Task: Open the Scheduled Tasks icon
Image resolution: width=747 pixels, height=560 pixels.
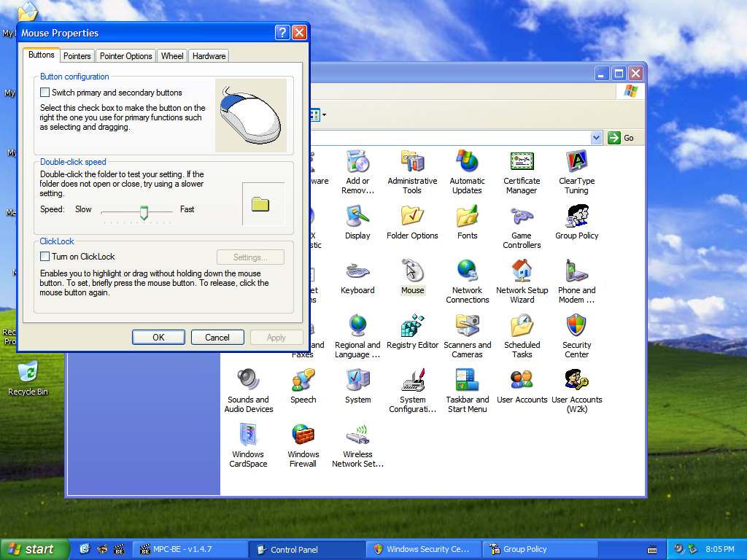Action: pos(522,326)
